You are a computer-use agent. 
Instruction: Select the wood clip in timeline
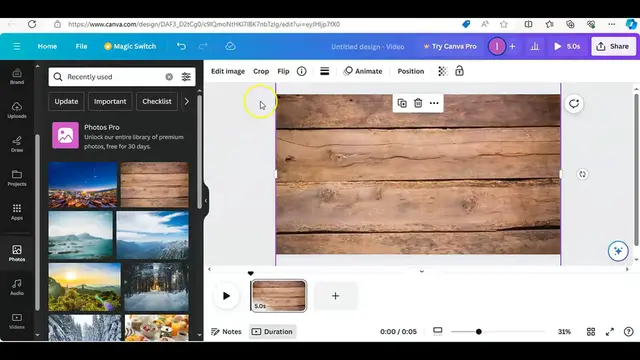point(279,296)
